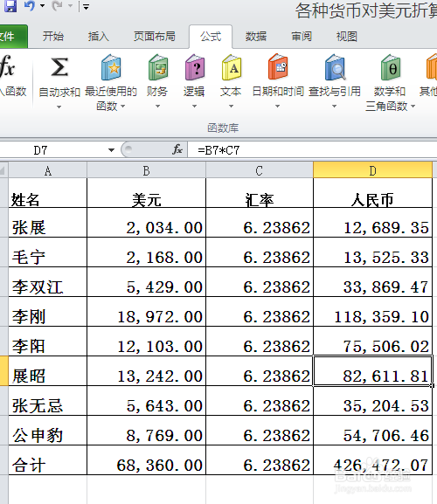Select highlighted column D header
The height and width of the screenshot is (504, 437).
pos(372,170)
